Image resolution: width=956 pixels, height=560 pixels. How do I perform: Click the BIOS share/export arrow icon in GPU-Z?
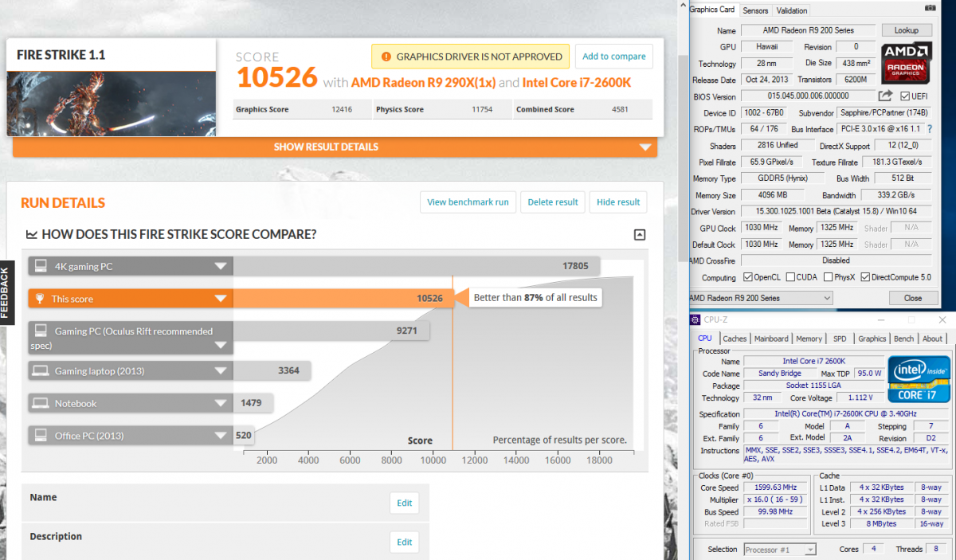click(884, 96)
